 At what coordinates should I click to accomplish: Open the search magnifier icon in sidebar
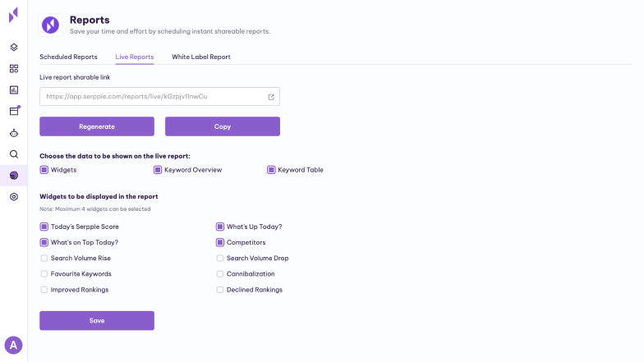pos(14,154)
